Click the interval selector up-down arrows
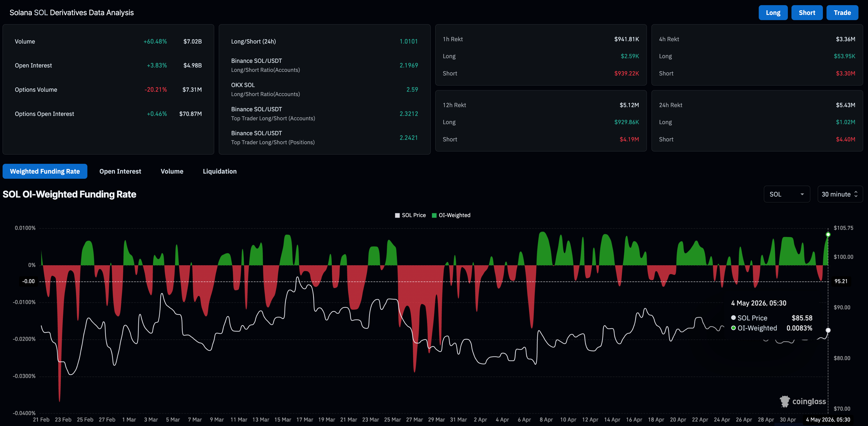This screenshot has width=868, height=426. tap(856, 194)
